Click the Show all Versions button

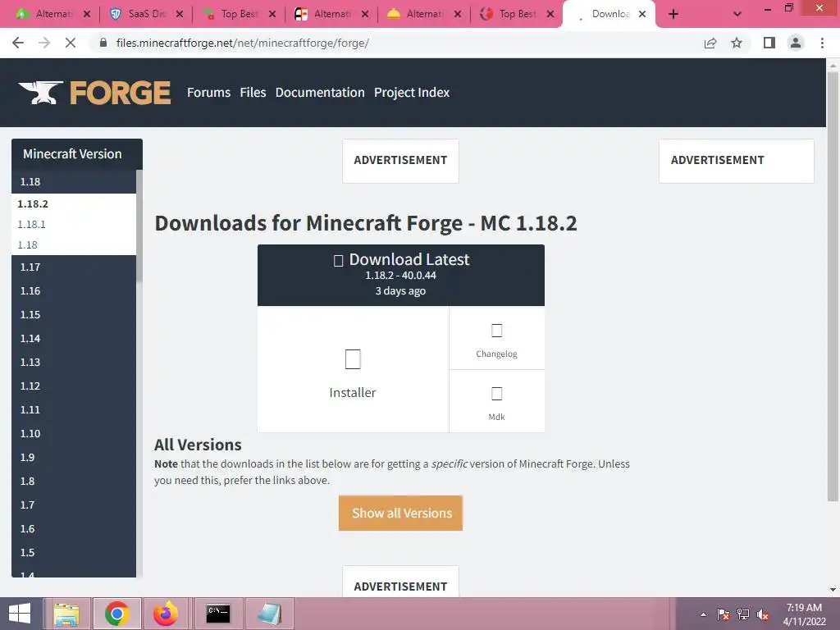point(400,514)
